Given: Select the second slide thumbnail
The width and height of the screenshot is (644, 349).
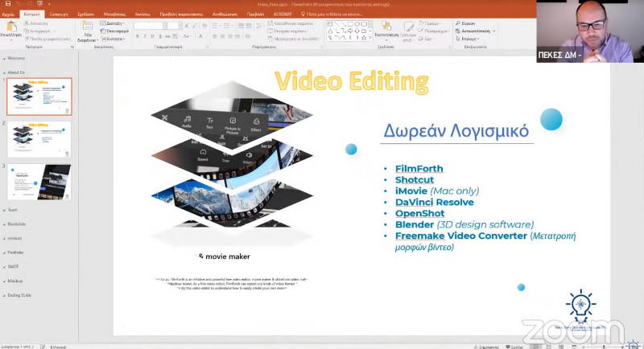Looking at the screenshot, I should (x=39, y=138).
